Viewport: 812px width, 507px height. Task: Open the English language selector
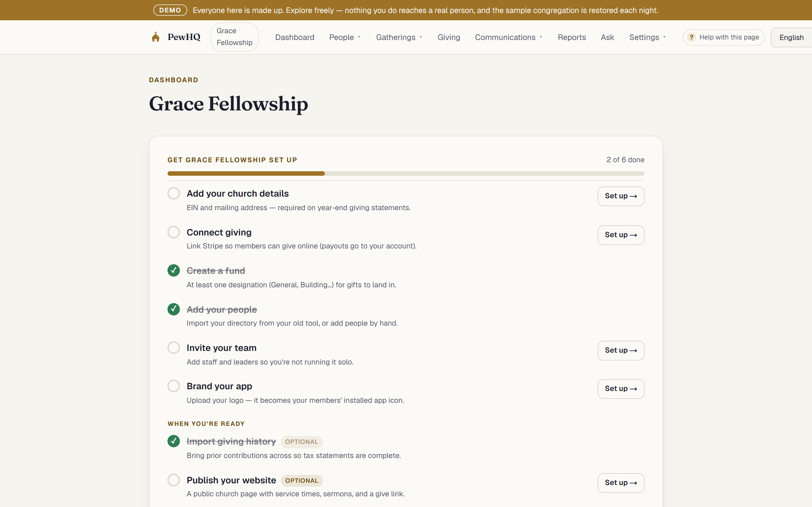791,37
